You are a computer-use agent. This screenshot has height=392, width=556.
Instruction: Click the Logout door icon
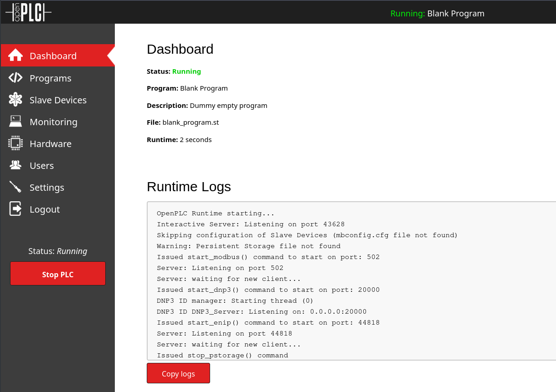15,209
